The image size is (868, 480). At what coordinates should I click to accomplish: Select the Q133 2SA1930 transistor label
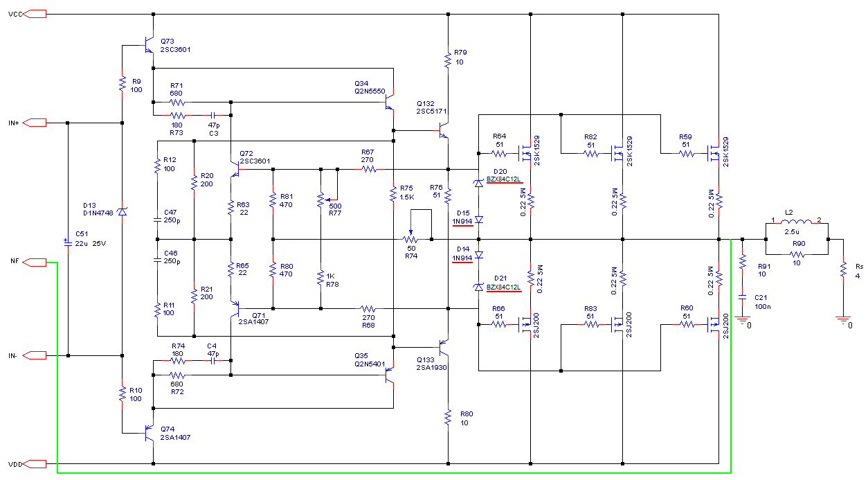click(432, 364)
